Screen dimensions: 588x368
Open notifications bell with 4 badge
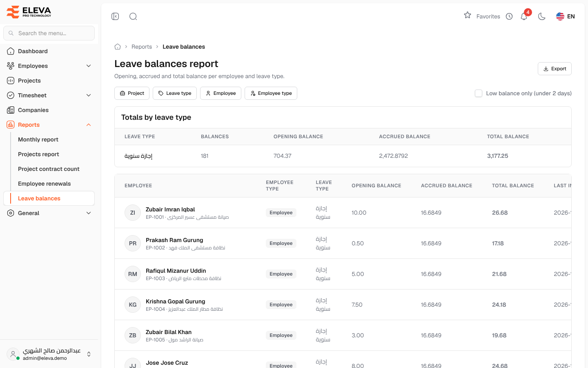(524, 16)
